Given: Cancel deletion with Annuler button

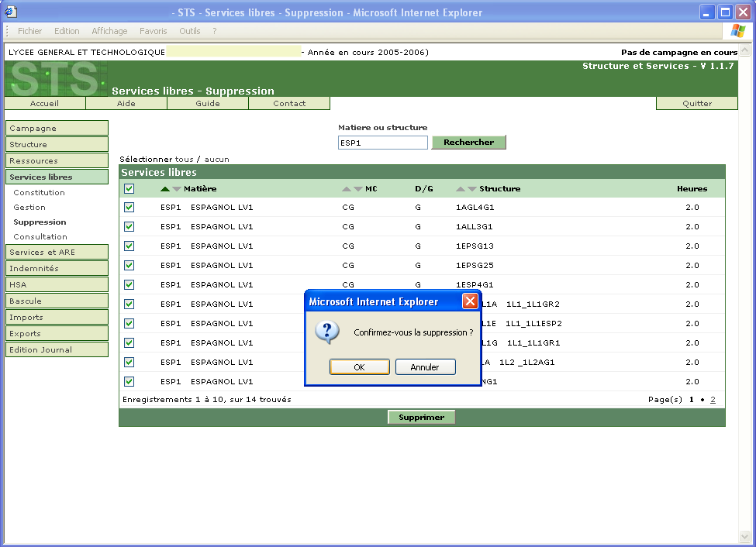Looking at the screenshot, I should 425,366.
